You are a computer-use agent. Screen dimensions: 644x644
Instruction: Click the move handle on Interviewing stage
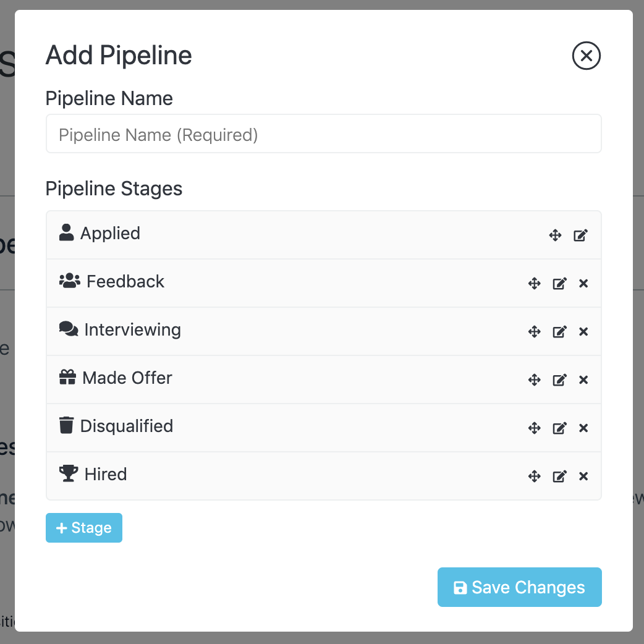tap(535, 332)
